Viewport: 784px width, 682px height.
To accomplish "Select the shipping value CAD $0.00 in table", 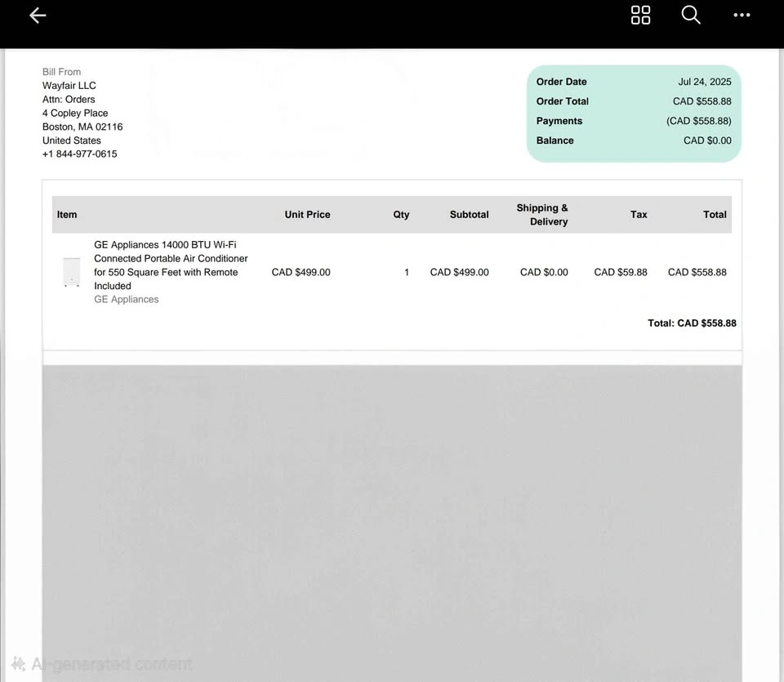I will pyautogui.click(x=544, y=272).
